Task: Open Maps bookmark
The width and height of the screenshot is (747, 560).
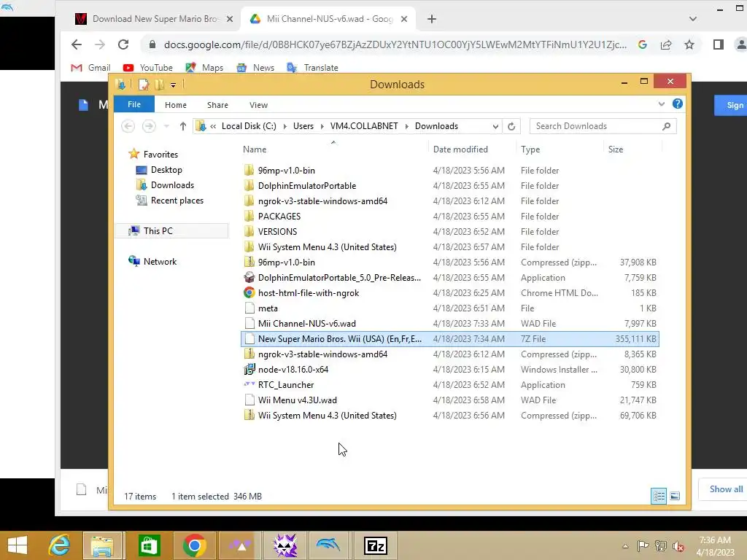Action: [204, 68]
